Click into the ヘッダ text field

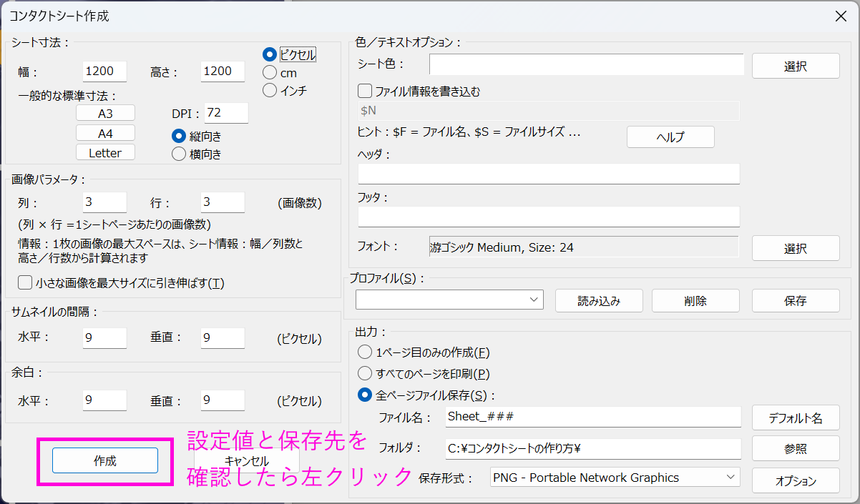(x=548, y=174)
